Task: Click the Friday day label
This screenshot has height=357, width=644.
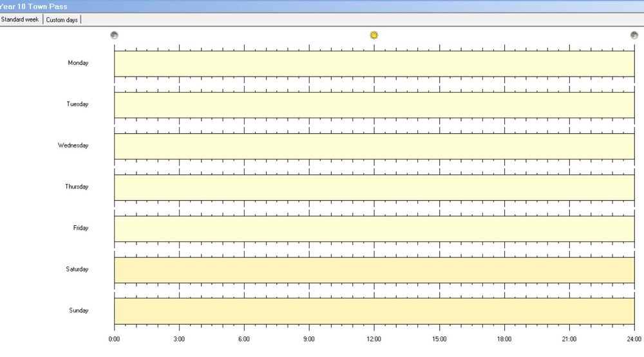Action: 80,228
